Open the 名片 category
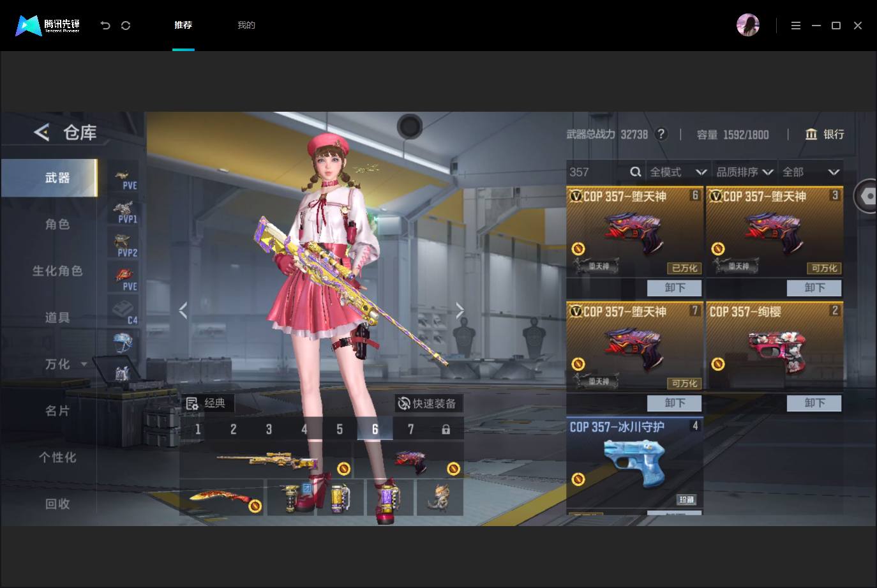Screen dimensions: 877x588 pyautogui.click(x=57, y=411)
